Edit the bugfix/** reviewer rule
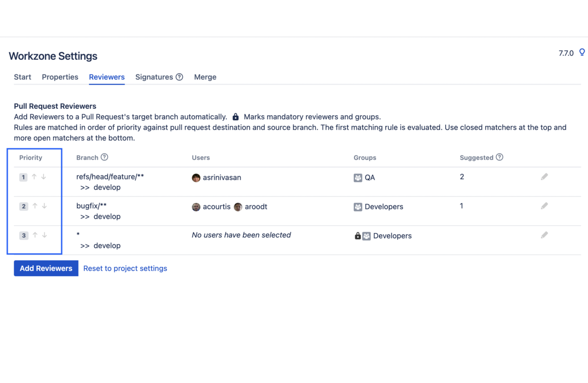The image size is (588, 383). click(544, 206)
